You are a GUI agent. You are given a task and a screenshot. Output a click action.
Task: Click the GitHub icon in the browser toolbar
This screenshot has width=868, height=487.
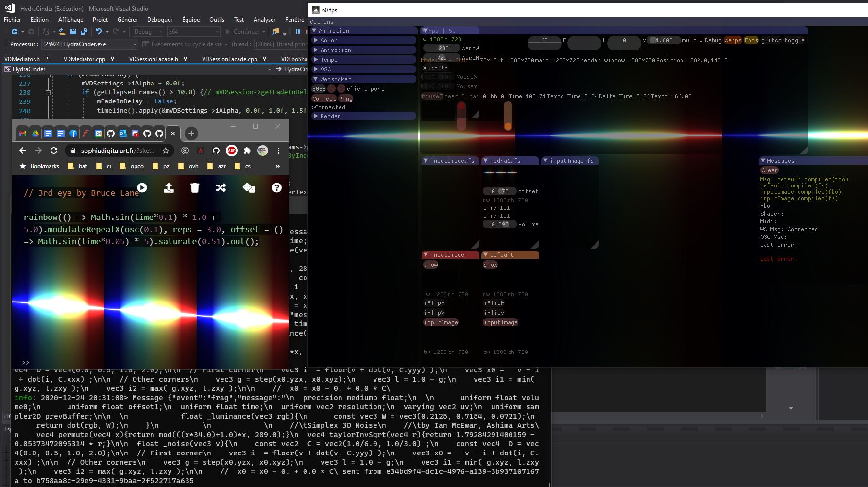tap(216, 151)
